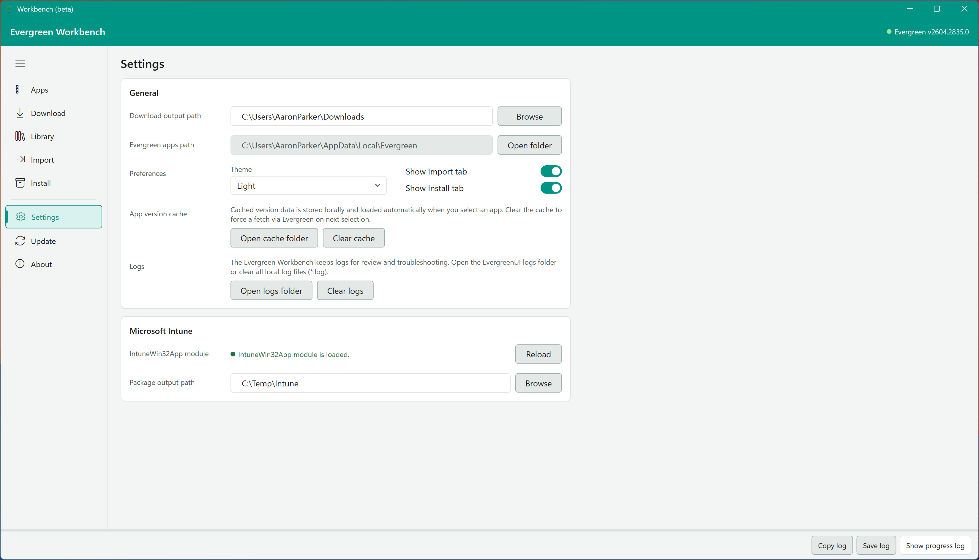Open the Import page label

[x=42, y=160]
